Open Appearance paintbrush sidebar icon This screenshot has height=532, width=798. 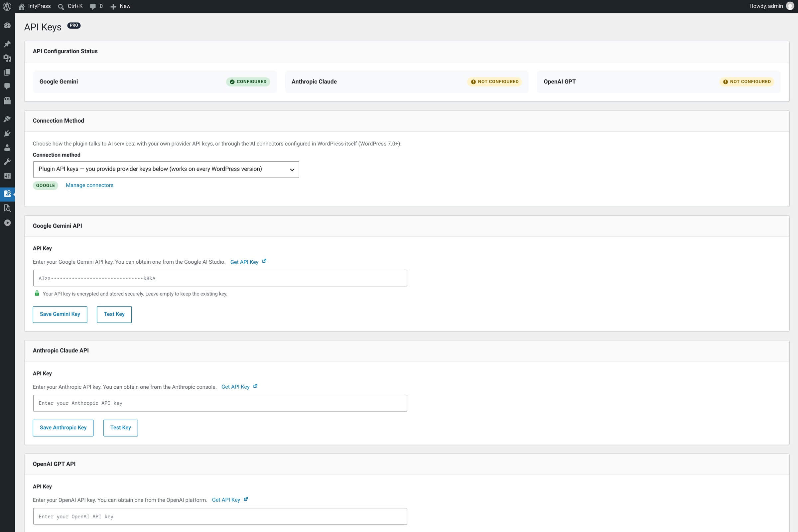pos(7,119)
